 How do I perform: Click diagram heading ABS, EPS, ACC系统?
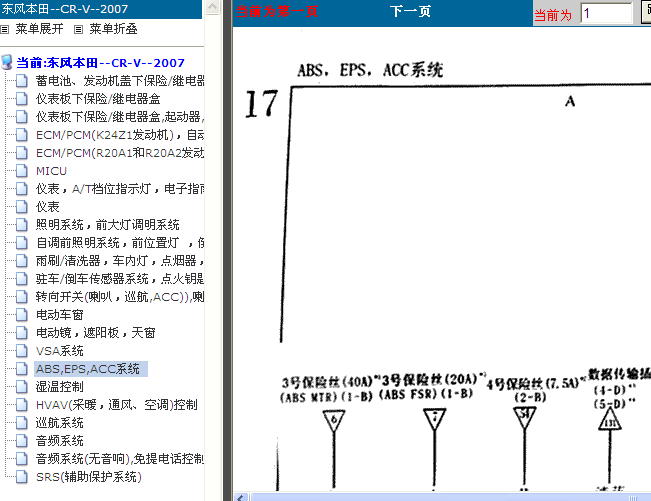point(370,70)
